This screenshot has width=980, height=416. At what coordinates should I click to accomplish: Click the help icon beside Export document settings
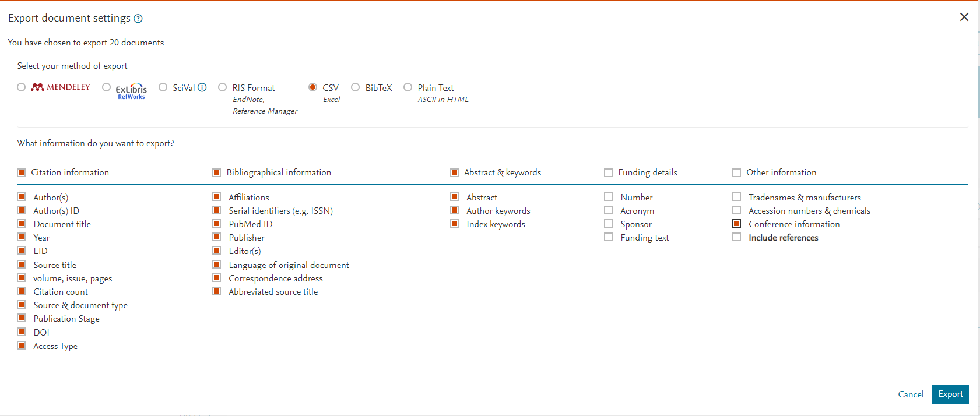pyautogui.click(x=138, y=19)
